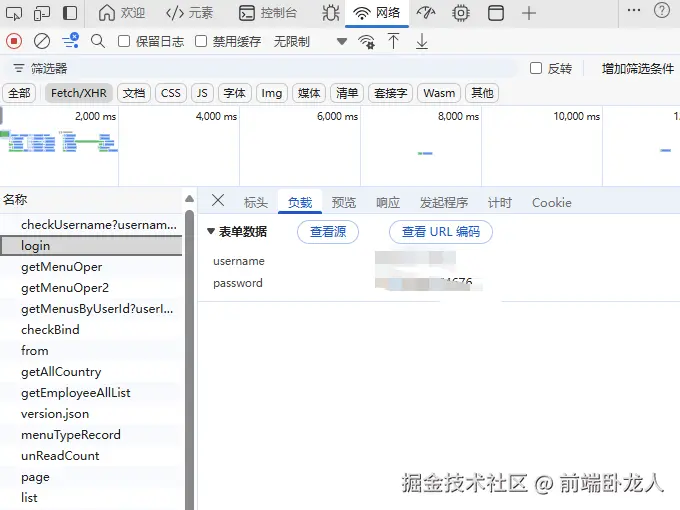Toggle the JS filter chip
Screen dimensions: 680x510
pos(202,93)
